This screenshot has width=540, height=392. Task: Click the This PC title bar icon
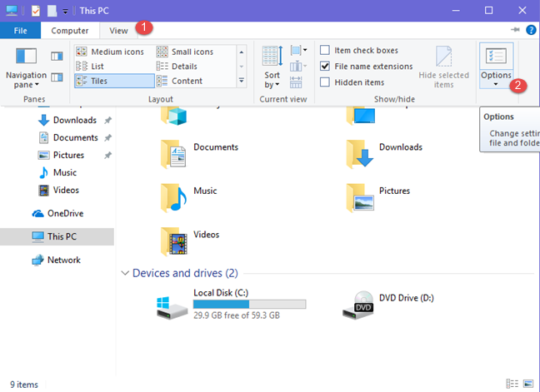12,11
